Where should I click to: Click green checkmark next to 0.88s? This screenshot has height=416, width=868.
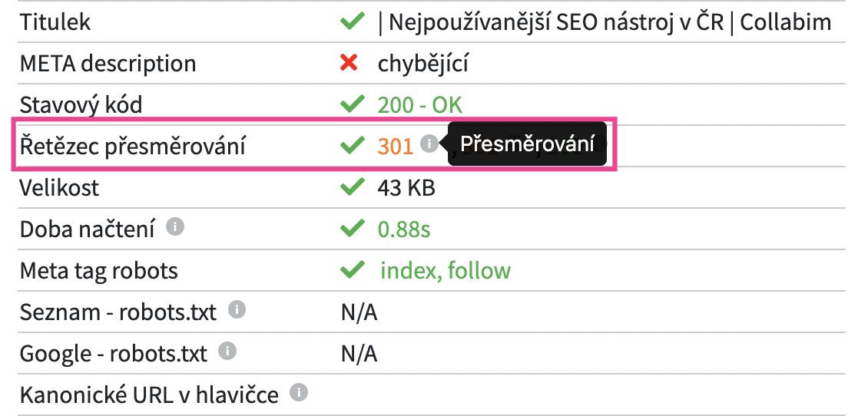tap(352, 229)
